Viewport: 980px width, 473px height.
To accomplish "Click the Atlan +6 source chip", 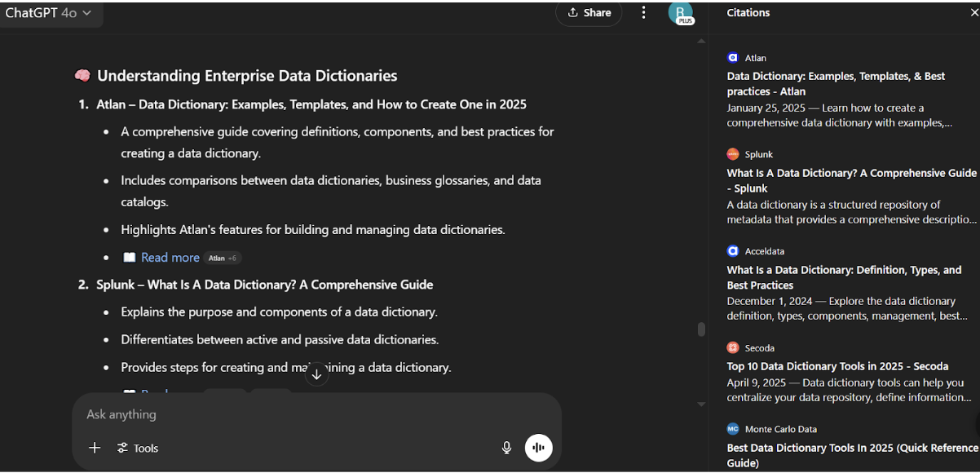I will pyautogui.click(x=222, y=258).
